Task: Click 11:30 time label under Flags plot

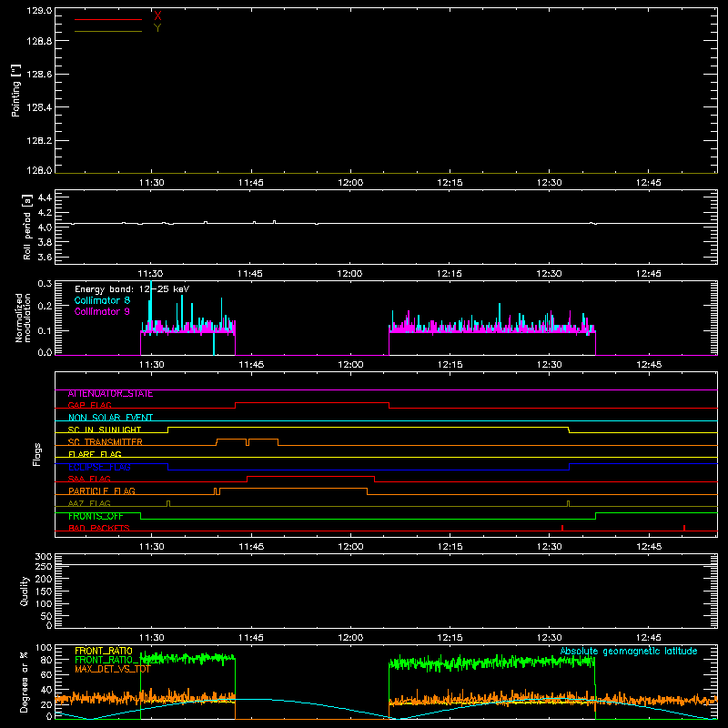Action: coord(152,547)
